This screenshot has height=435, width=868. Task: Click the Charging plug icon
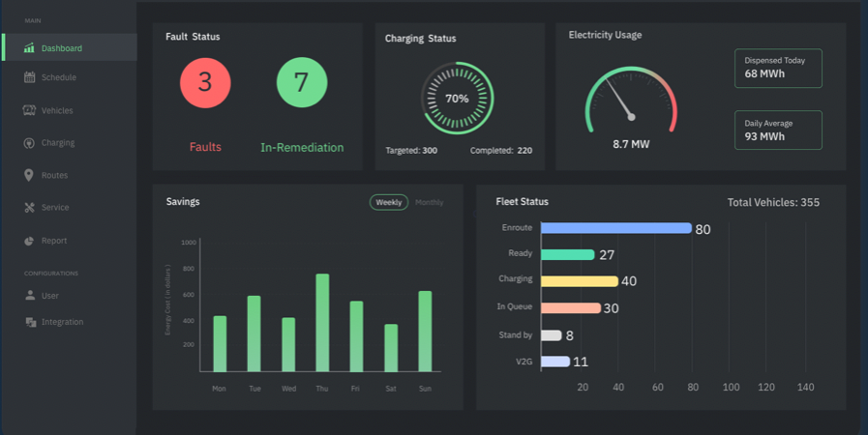click(30, 143)
